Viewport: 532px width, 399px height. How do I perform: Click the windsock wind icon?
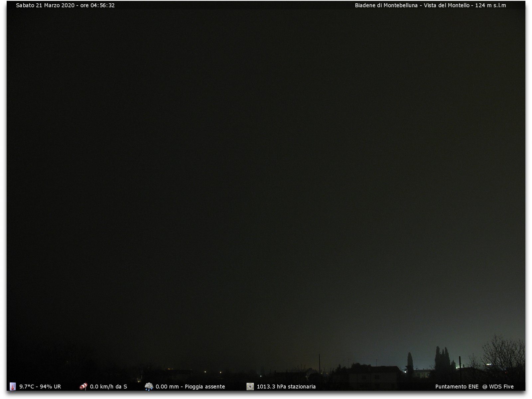point(83,386)
